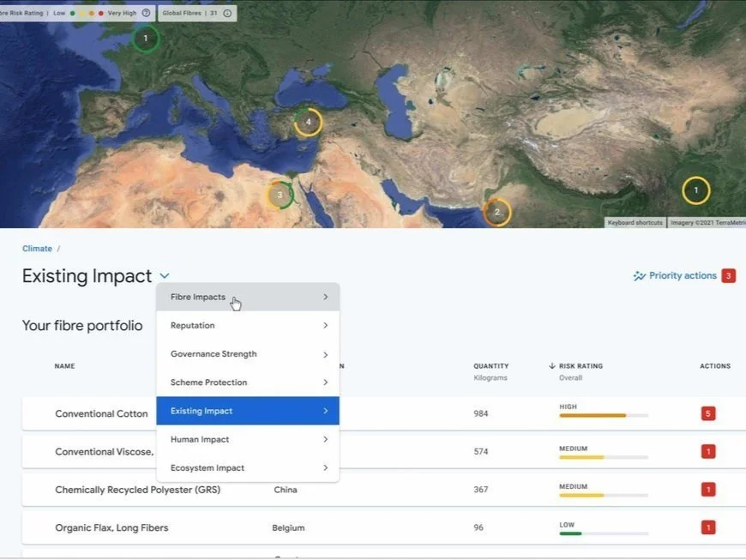Click the High risk bar for Conventional Cotton

[604, 415]
